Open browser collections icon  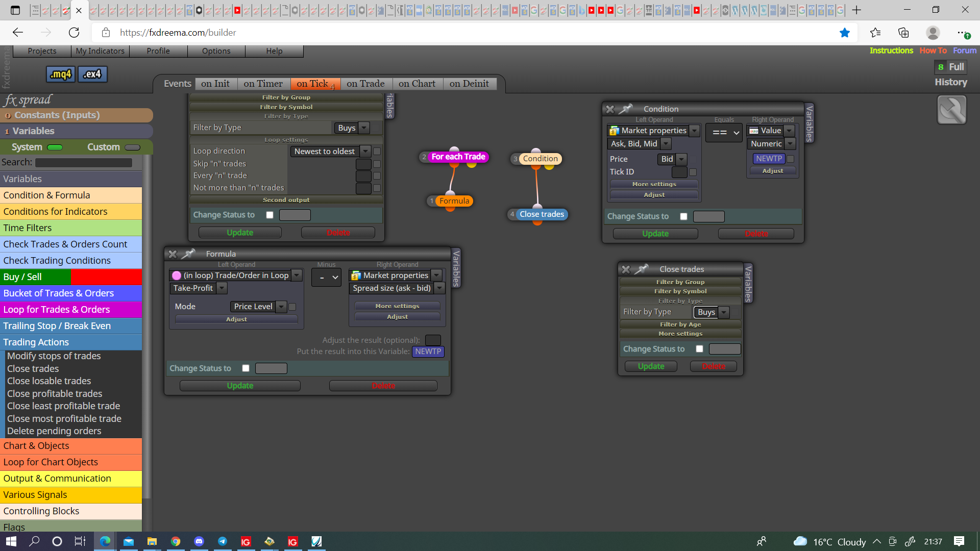pyautogui.click(x=903, y=33)
